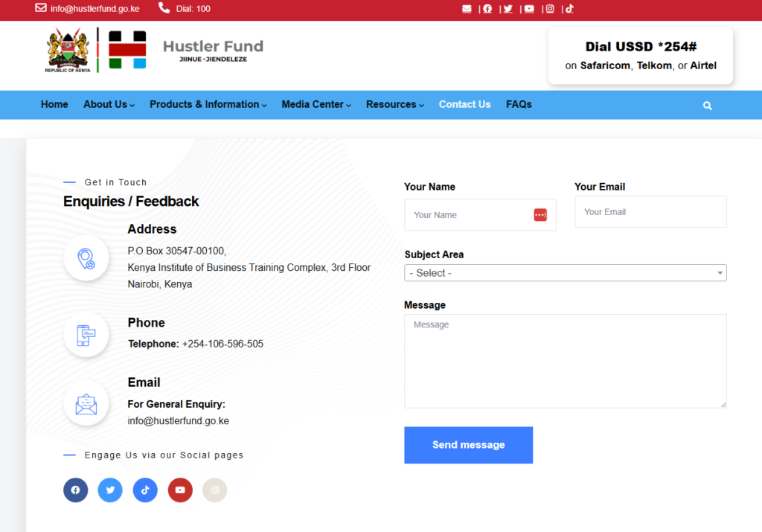Click the Dial USSD *254# card
This screenshot has height=532, width=762.
(641, 55)
